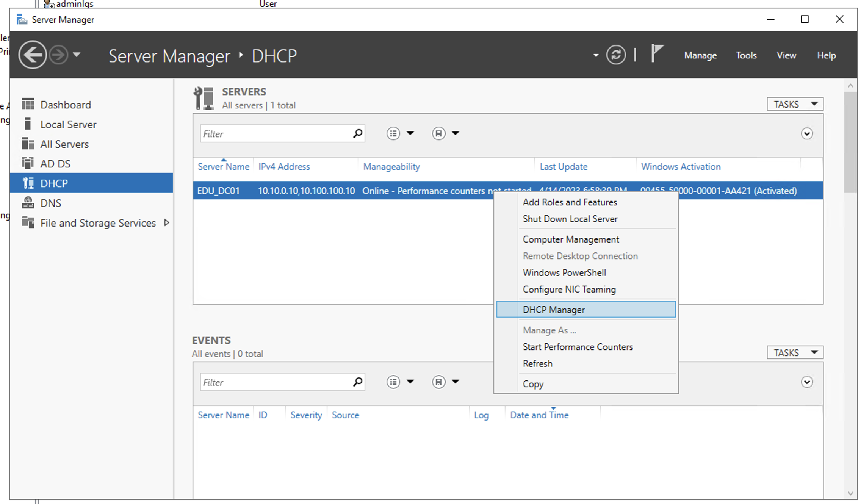
Task: Click the back navigation arrow
Action: [x=33, y=55]
